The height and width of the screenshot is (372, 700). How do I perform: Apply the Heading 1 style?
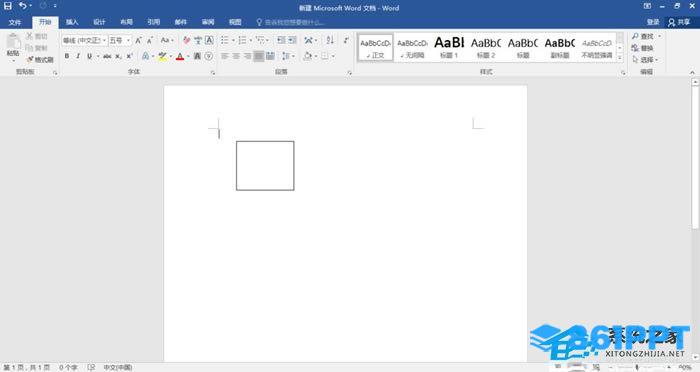449,47
